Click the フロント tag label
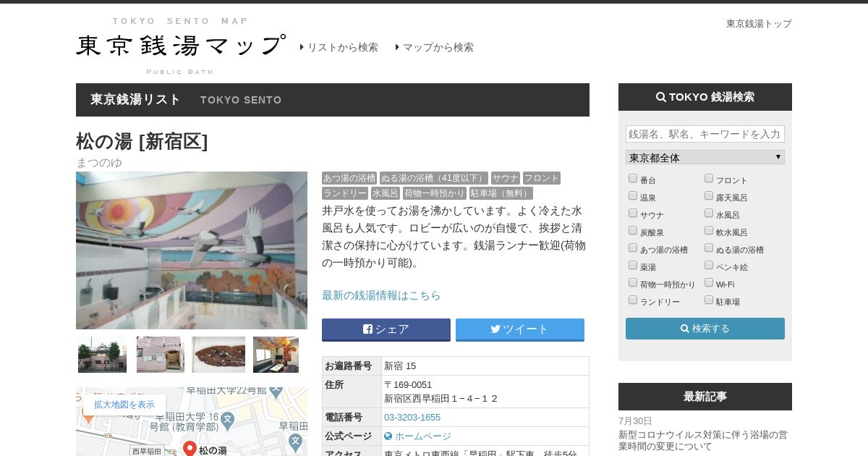The height and width of the screenshot is (456, 868). tap(542, 178)
